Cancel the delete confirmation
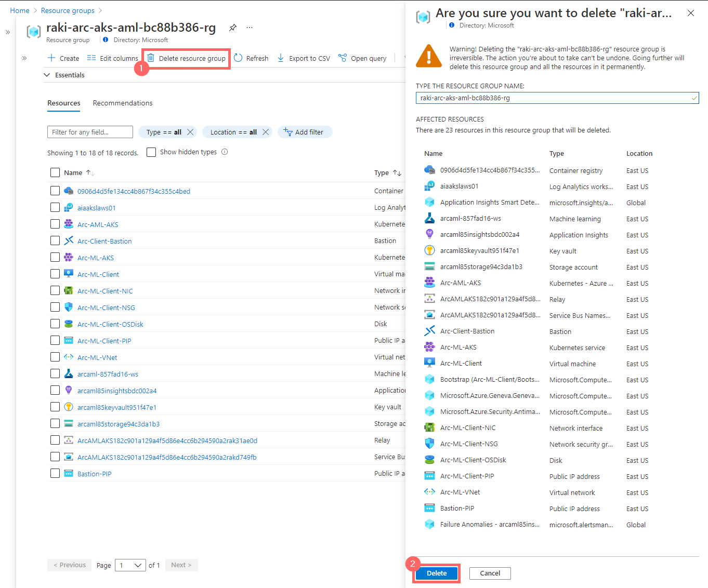 490,573
